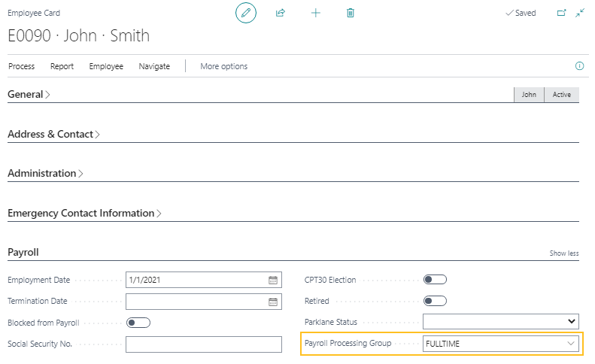Viewport: 595px width, 364px height.
Task: Toggle the Retired switch
Action: coord(435,301)
